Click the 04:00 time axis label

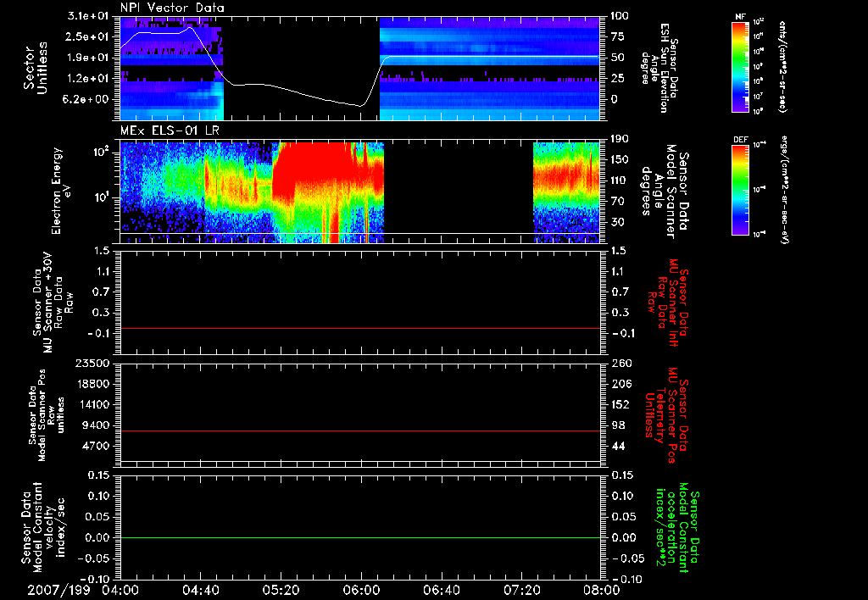(120, 590)
